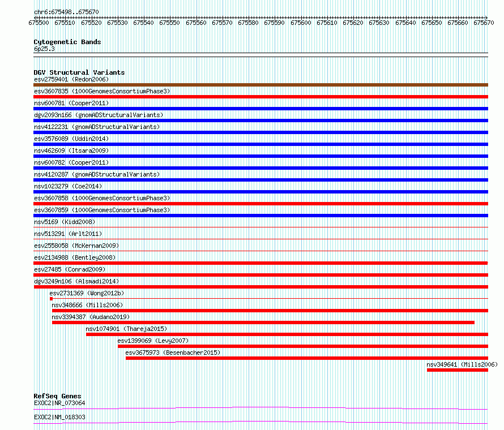Open variant nsv349641 (Mills2006)
The image size is (504, 430).
tap(462, 364)
